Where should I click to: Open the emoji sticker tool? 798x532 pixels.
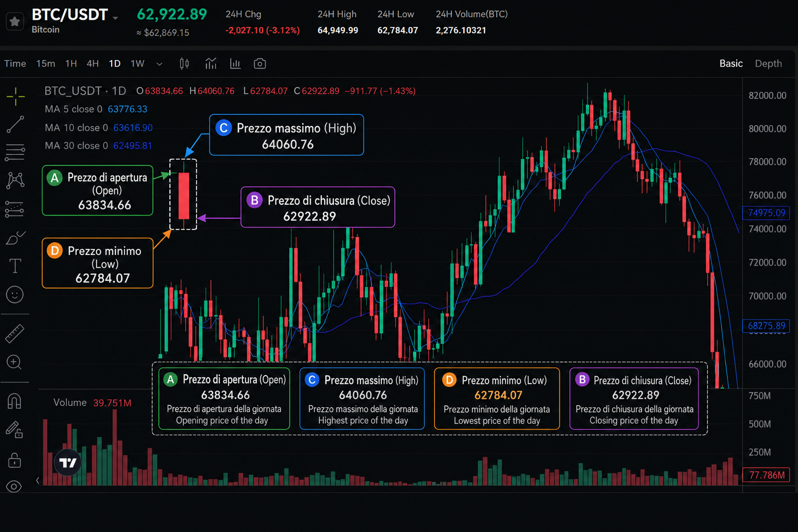(15, 295)
